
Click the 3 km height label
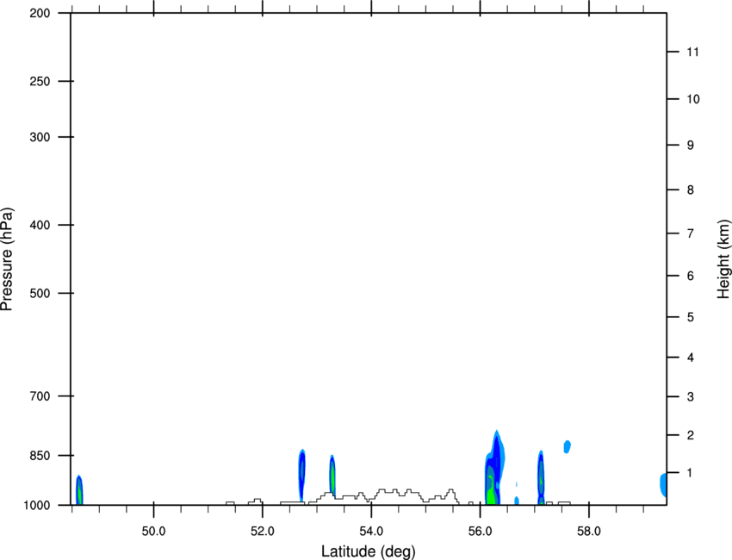[x=691, y=397]
